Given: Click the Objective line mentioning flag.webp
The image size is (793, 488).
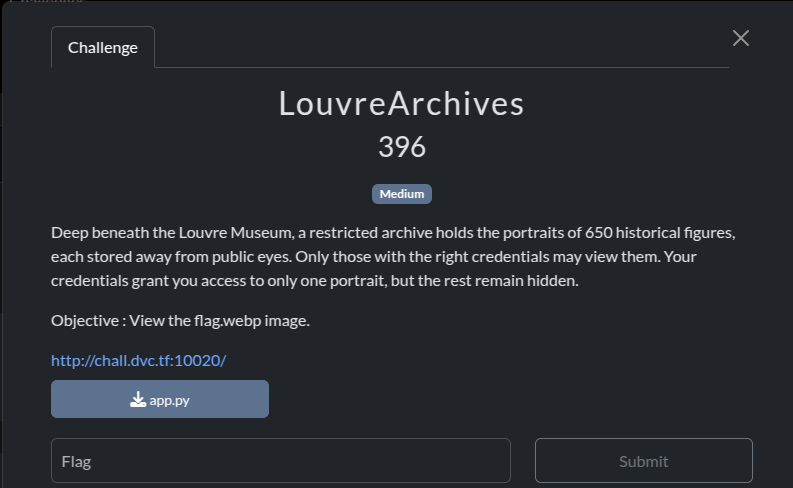Looking at the screenshot, I should click(x=180, y=321).
